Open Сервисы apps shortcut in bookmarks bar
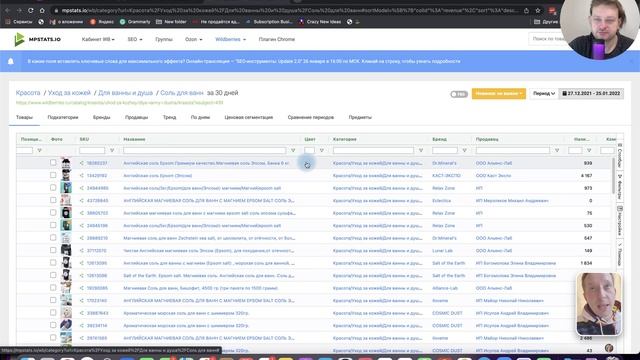This screenshot has width=640, height=360. [18, 22]
